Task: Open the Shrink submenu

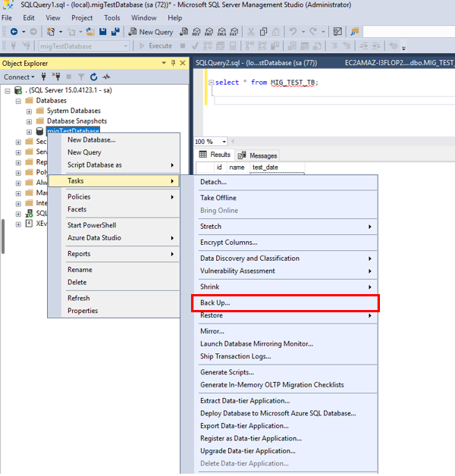Action: click(x=286, y=287)
